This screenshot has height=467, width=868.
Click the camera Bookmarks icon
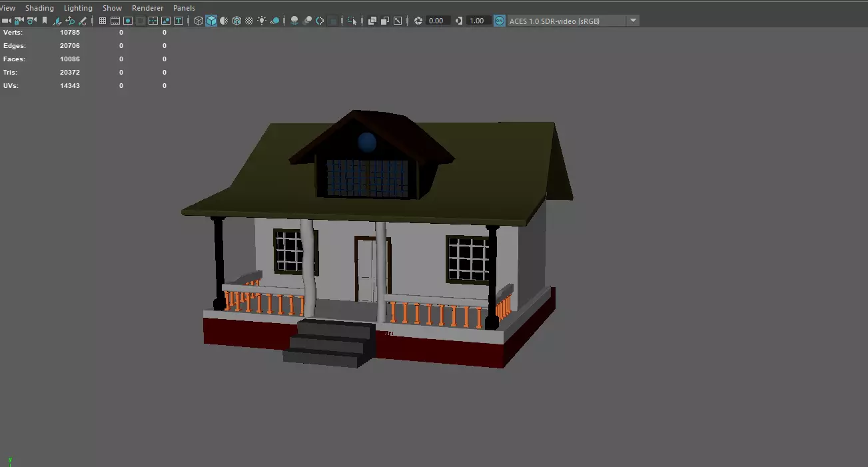click(x=45, y=21)
